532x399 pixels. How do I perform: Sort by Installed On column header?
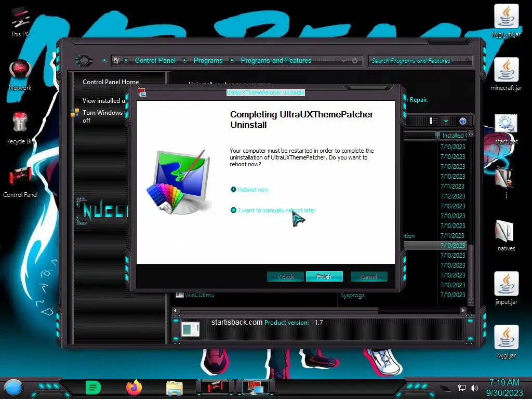point(453,136)
